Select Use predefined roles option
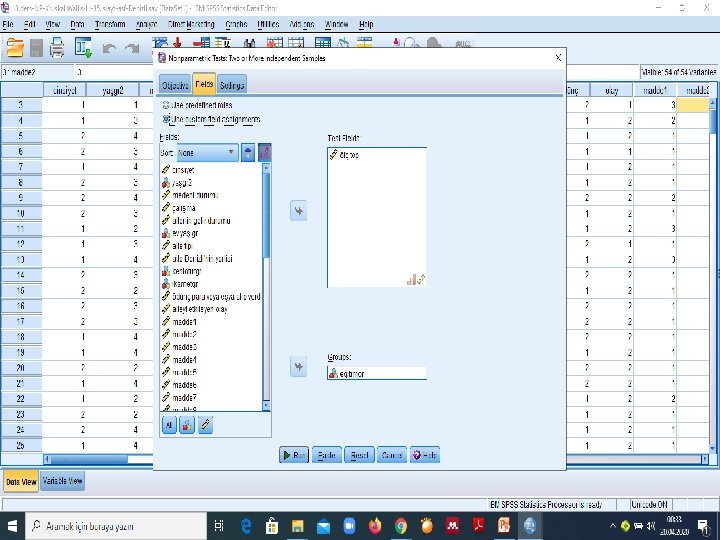 197,105
